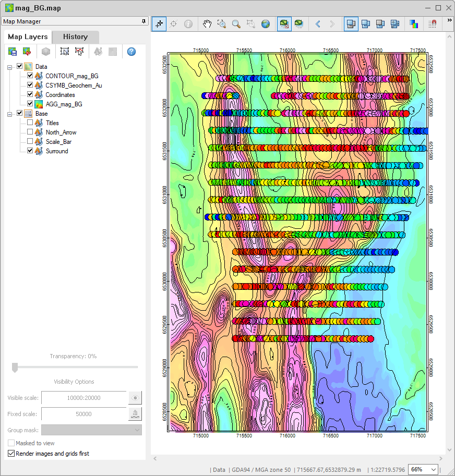The image size is (455, 476).
Task: Collapse the Data tree node
Action: pyautogui.click(x=10, y=67)
